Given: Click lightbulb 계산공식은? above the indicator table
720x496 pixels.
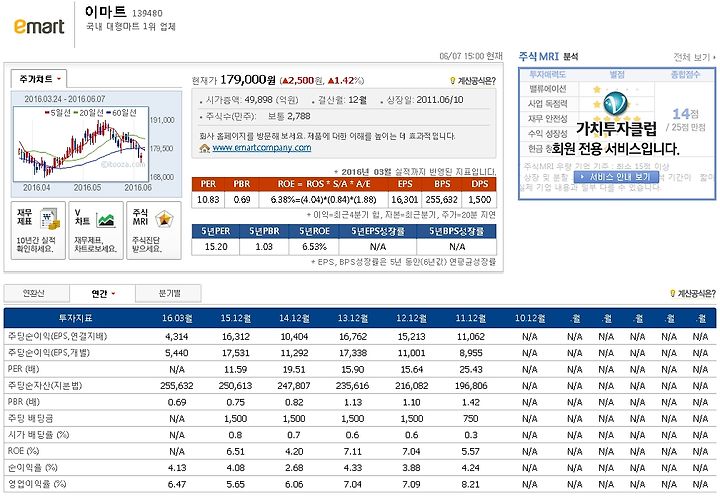Looking at the screenshot, I should point(692,293).
